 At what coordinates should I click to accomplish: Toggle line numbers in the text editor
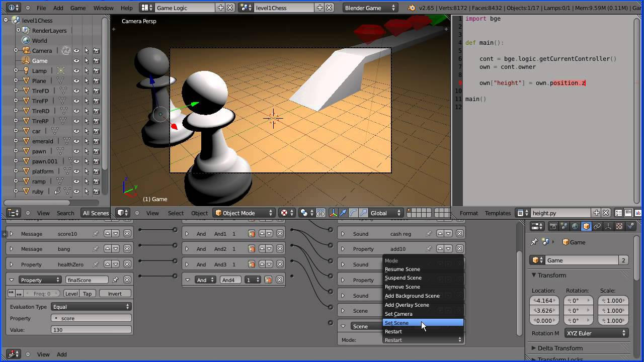tap(619, 213)
